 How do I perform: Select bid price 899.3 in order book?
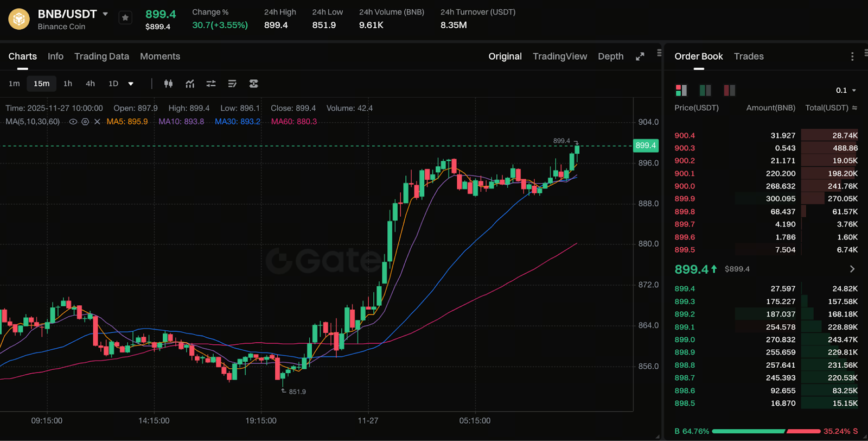pyautogui.click(x=685, y=301)
